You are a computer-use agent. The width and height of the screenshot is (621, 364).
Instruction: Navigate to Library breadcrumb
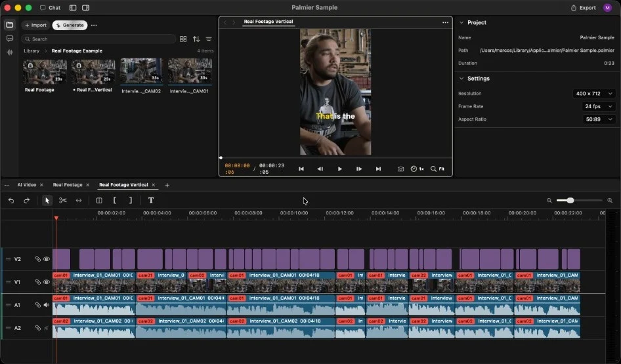[x=32, y=51]
